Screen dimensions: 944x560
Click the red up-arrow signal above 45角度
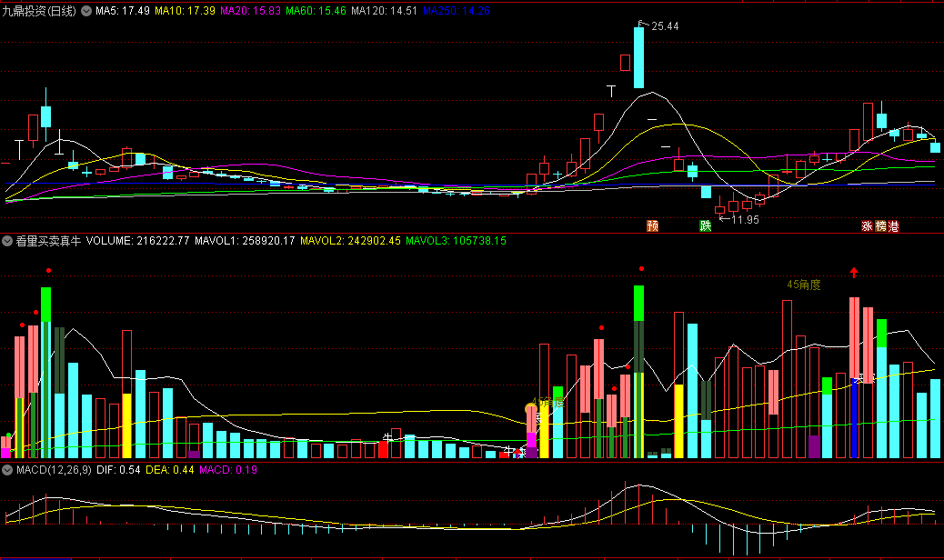854,273
